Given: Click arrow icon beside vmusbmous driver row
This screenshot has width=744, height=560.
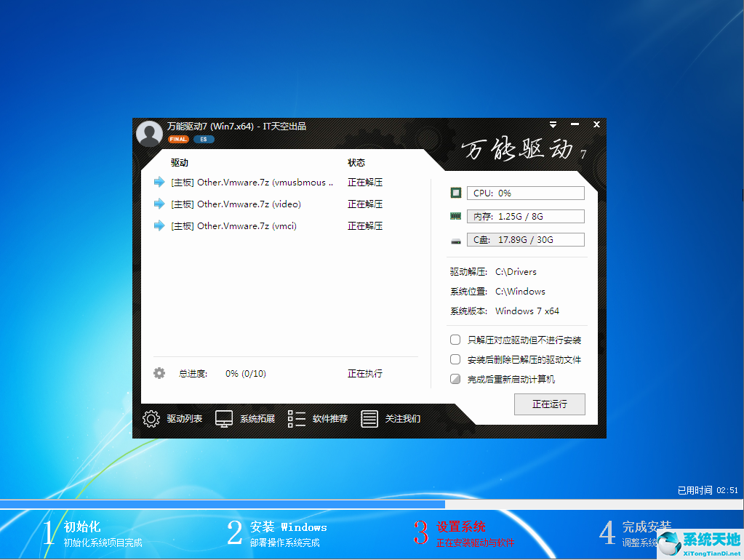Looking at the screenshot, I should (x=159, y=182).
